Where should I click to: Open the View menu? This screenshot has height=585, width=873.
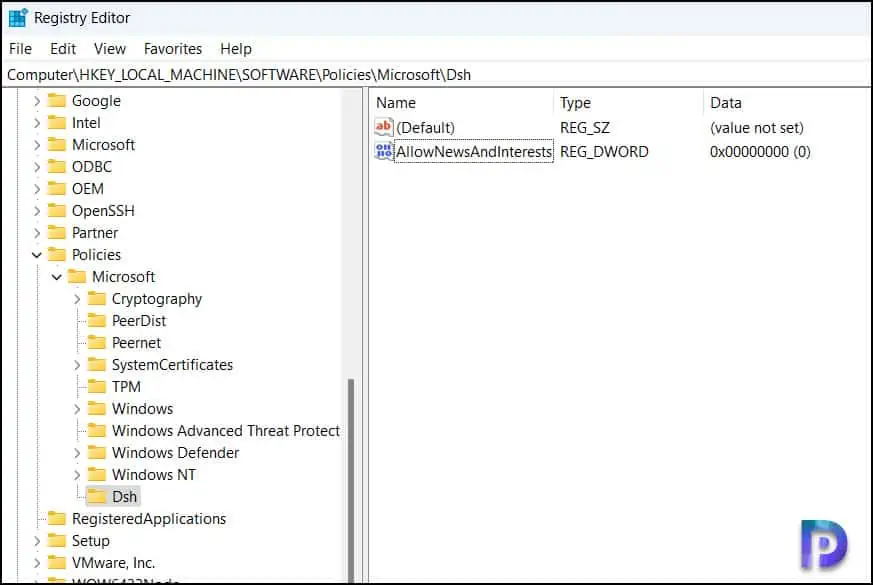(110, 49)
